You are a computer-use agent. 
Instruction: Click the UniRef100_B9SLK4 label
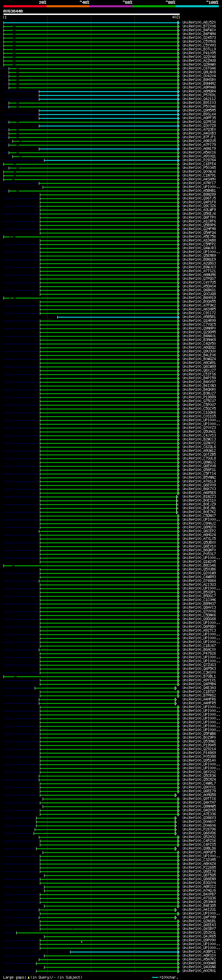(x=199, y=114)
